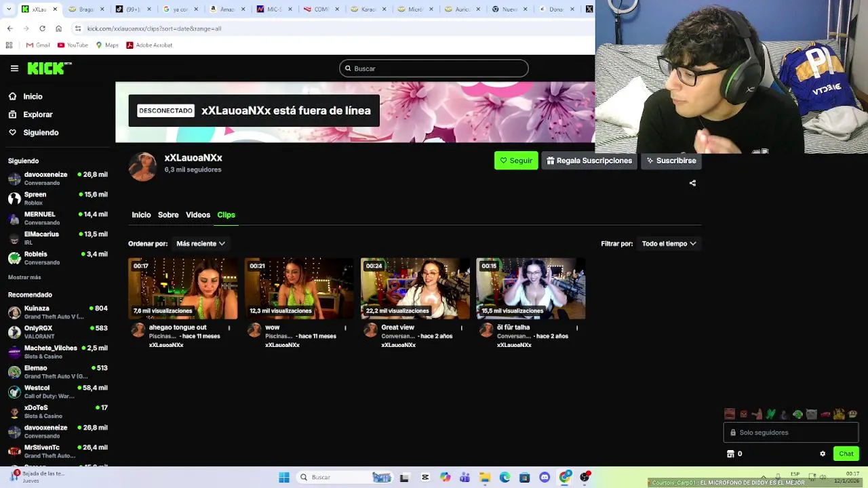Pick the green parrot emote in chat
Screen dimensions: 868x488
(x=770, y=414)
